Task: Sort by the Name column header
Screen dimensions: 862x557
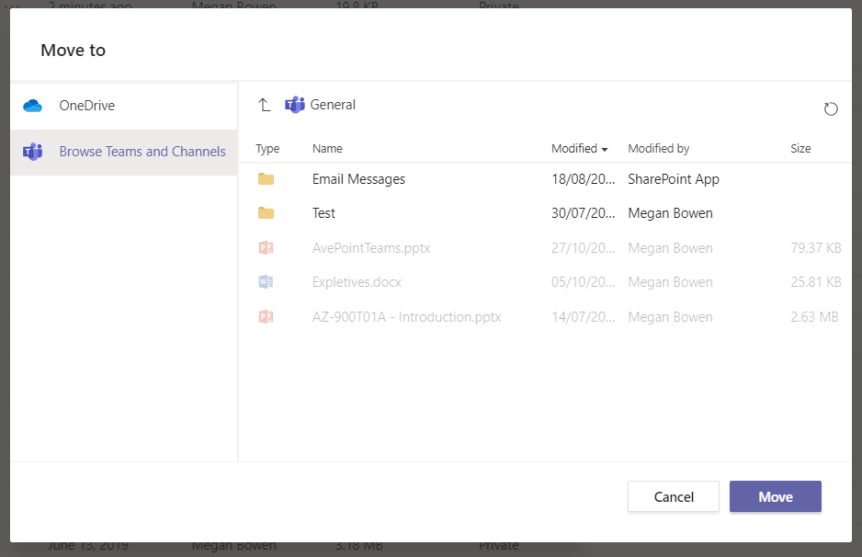Action: (327, 149)
